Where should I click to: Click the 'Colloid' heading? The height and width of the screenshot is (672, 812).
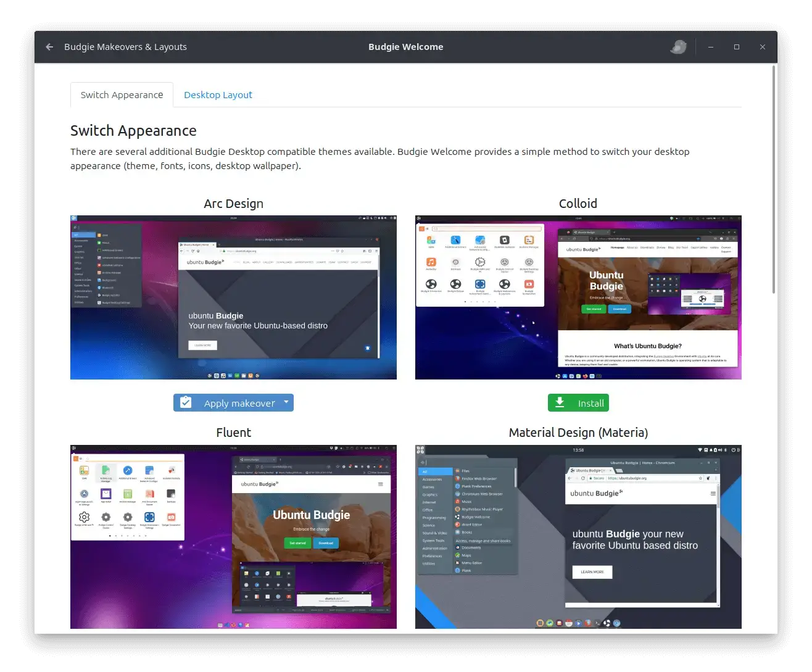pos(578,204)
